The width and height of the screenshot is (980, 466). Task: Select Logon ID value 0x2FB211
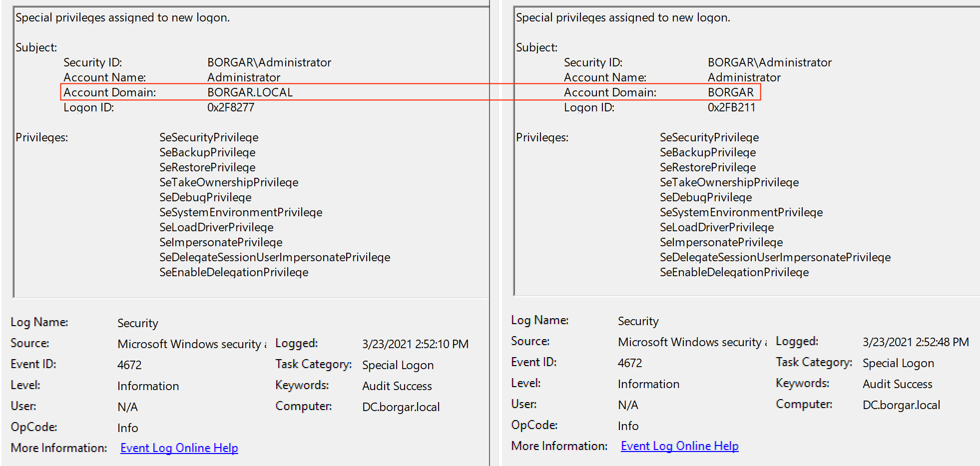(x=731, y=107)
